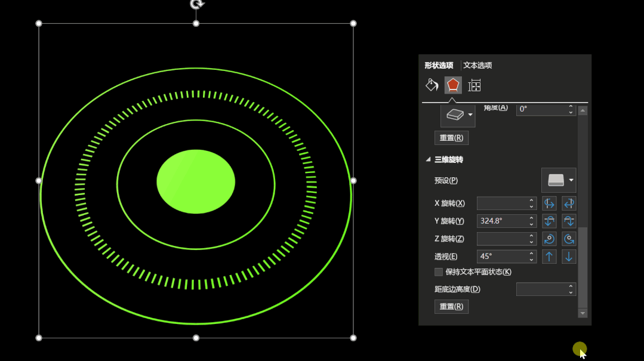Image resolution: width=644 pixels, height=361 pixels.
Task: Click the second X 旋转 rotate-right icon
Action: point(569,203)
